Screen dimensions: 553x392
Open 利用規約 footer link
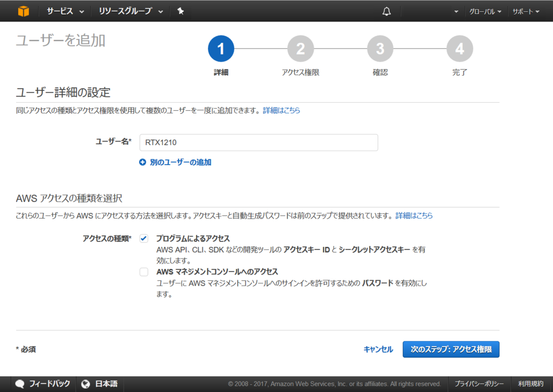(x=531, y=384)
